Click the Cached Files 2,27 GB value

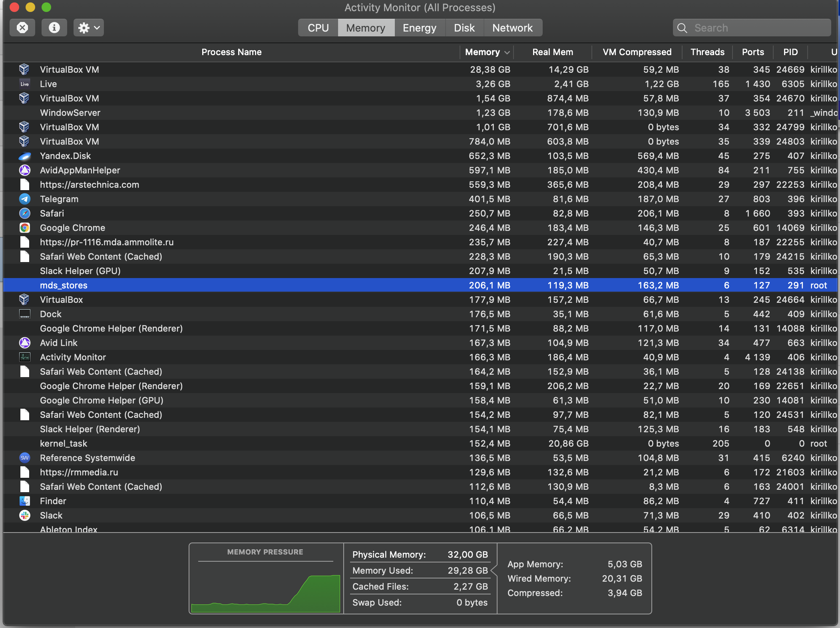[x=470, y=586]
